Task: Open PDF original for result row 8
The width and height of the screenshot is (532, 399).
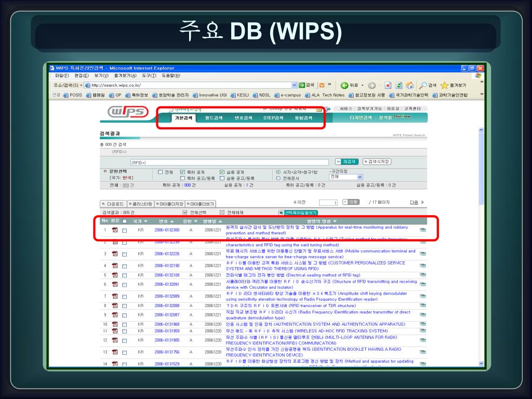Action: [115, 305]
